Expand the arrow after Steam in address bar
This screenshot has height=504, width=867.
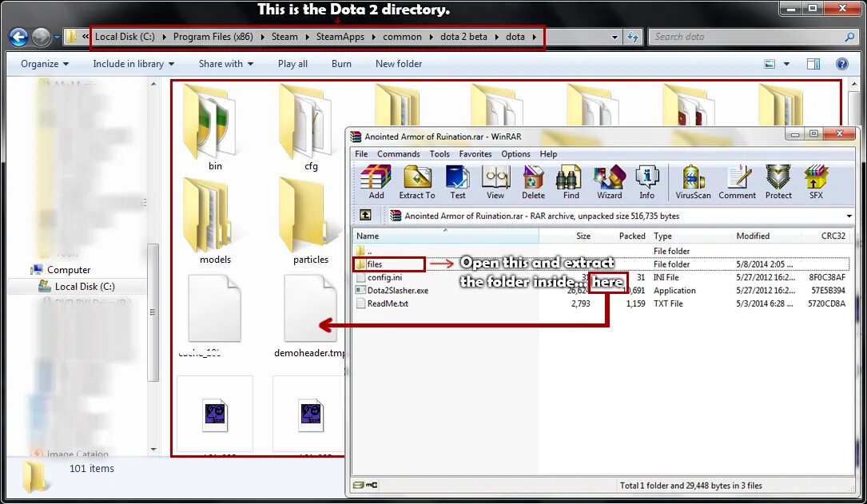pyautogui.click(x=306, y=37)
